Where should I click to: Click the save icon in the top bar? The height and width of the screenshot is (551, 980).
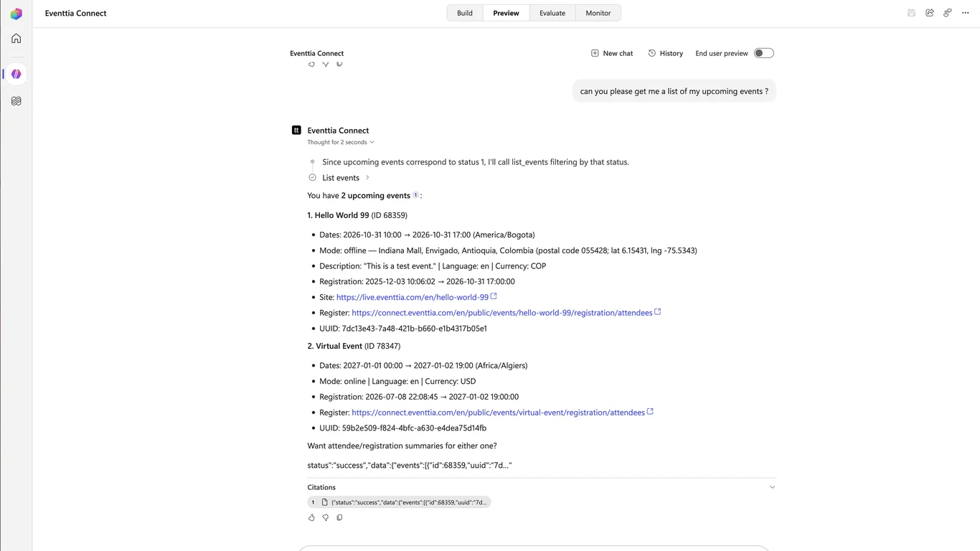point(911,13)
